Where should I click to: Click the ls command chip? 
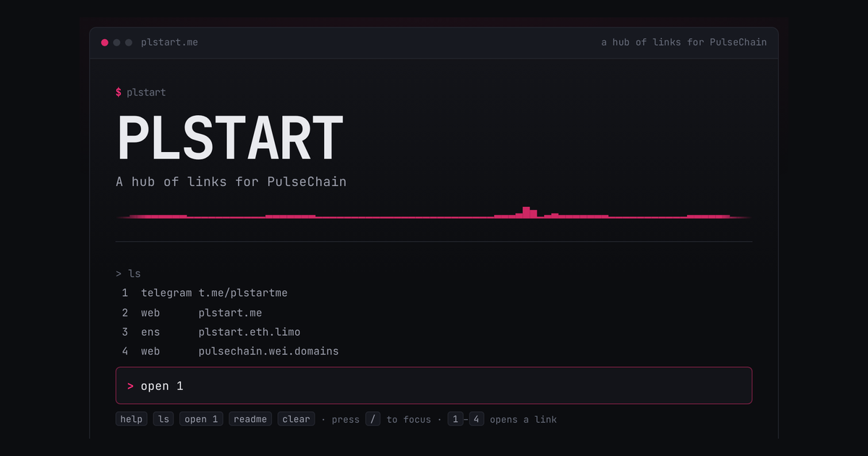click(x=163, y=419)
